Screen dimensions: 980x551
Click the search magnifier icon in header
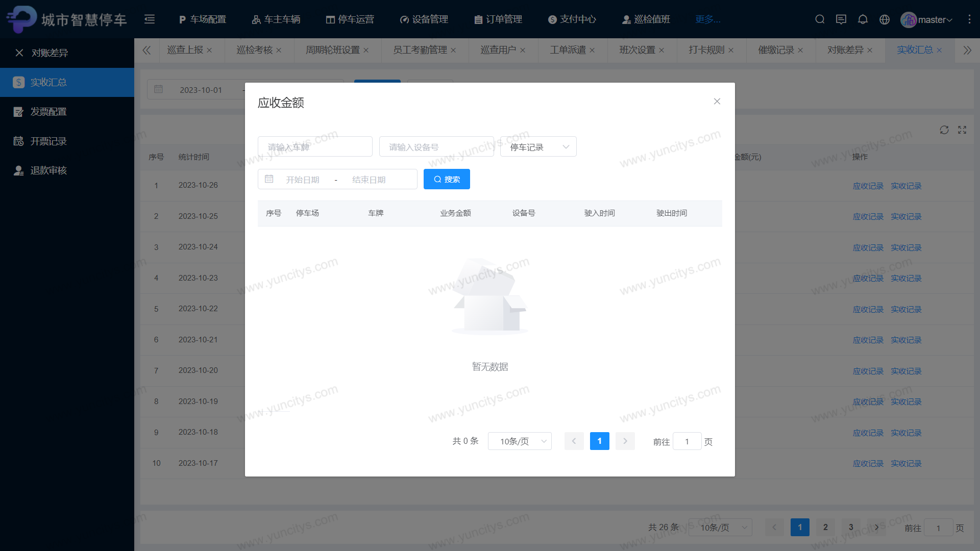[x=820, y=19]
